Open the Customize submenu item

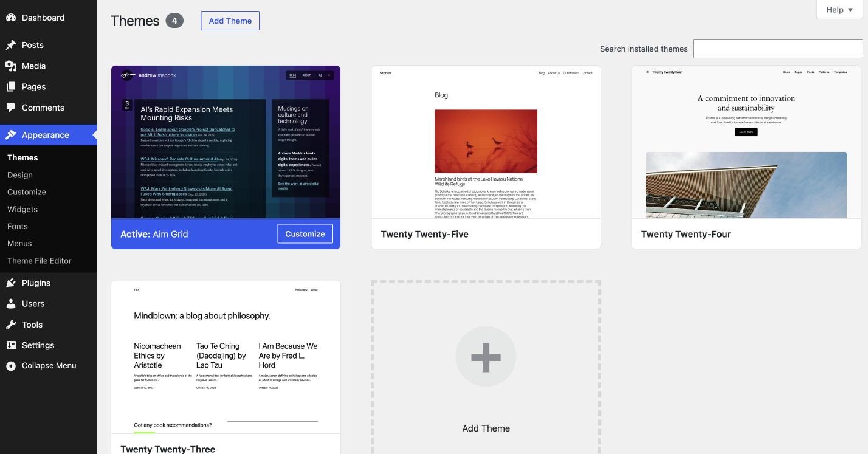27,191
